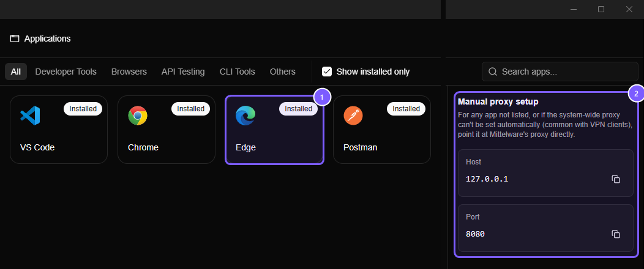Image resolution: width=644 pixels, height=269 pixels.
Task: Click the Chrome logo icon
Action: click(x=138, y=116)
